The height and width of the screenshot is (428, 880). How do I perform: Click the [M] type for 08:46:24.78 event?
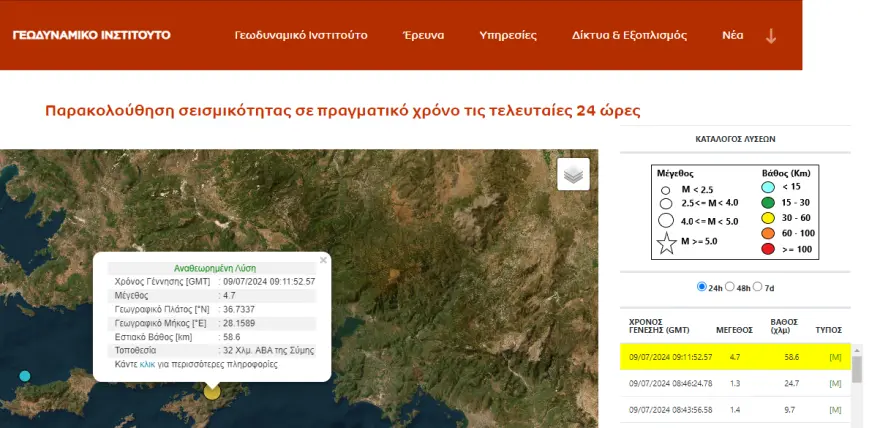click(834, 383)
